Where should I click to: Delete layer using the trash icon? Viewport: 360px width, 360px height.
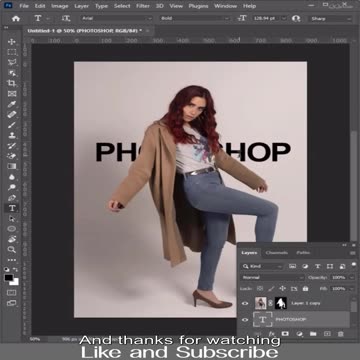[340, 333]
